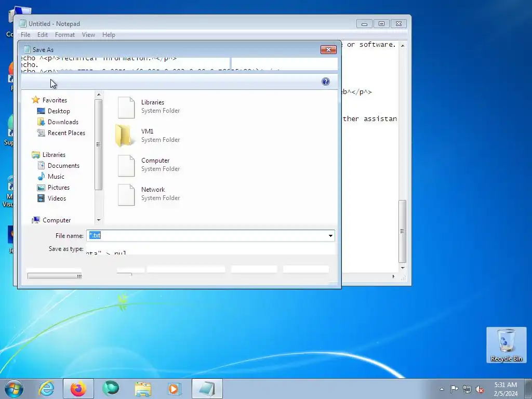Show hidden system tray icons
The image size is (532, 399).
[442, 389]
